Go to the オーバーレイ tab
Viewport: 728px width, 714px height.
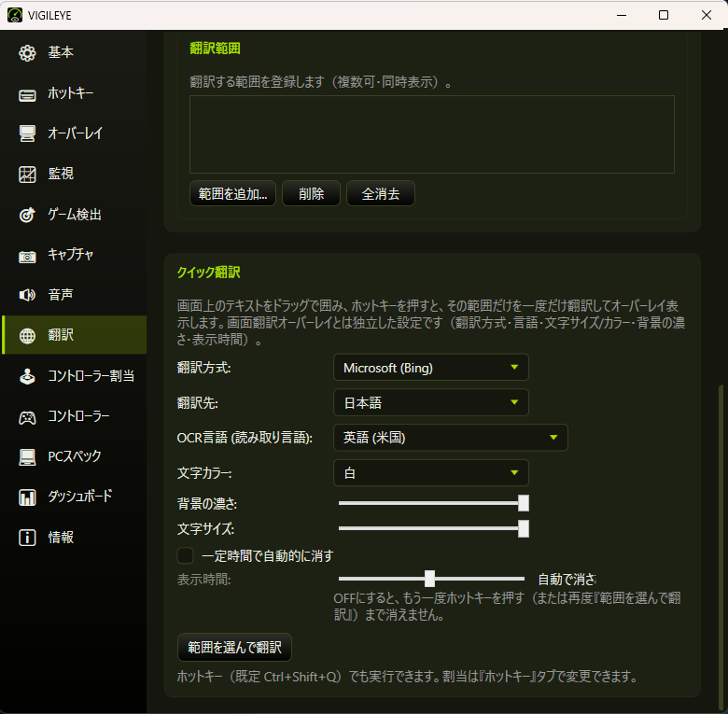tap(75, 133)
